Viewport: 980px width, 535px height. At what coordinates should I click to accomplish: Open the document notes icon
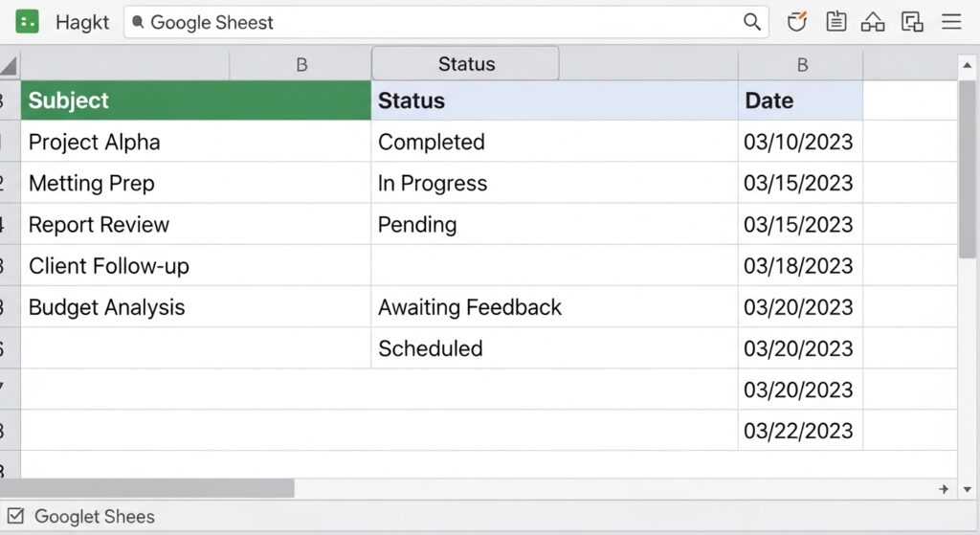coord(835,22)
